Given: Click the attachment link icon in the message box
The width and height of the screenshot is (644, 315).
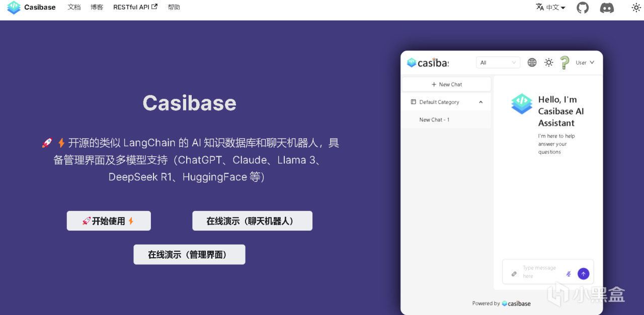Looking at the screenshot, I should 514,274.
